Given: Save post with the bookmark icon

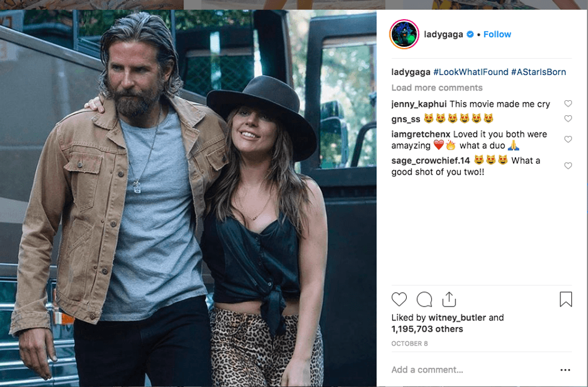Looking at the screenshot, I should [x=566, y=299].
